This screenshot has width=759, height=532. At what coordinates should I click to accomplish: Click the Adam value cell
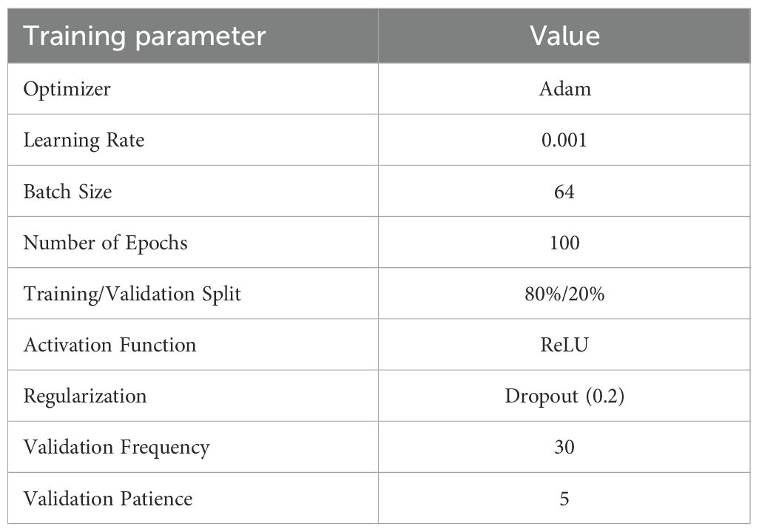pos(564,90)
